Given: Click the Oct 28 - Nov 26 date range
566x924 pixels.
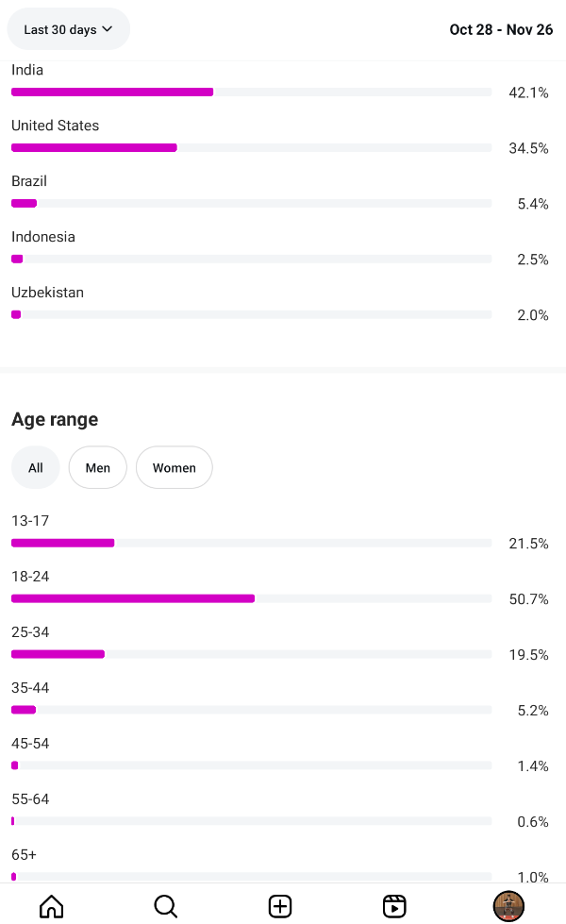Looking at the screenshot, I should pos(501,29).
